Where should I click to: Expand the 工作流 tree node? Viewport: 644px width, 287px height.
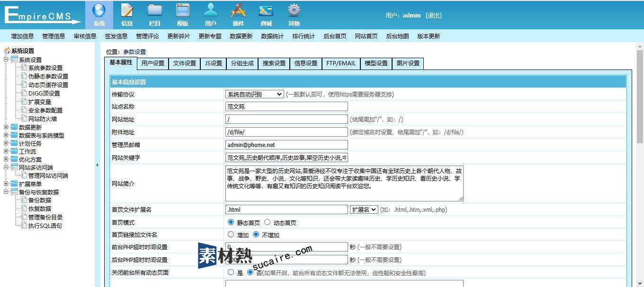[6, 151]
